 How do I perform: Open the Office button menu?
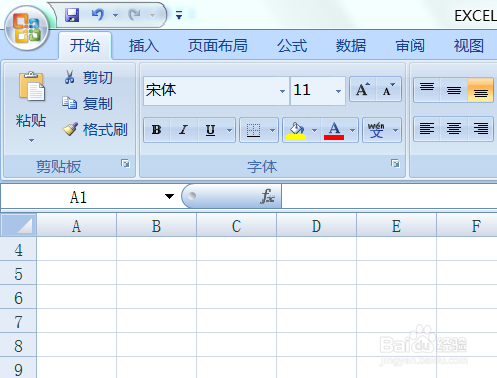pos(27,28)
